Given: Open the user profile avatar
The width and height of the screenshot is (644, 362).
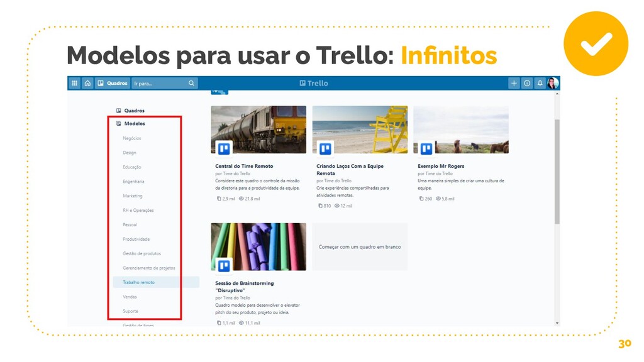Looking at the screenshot, I should (x=553, y=84).
